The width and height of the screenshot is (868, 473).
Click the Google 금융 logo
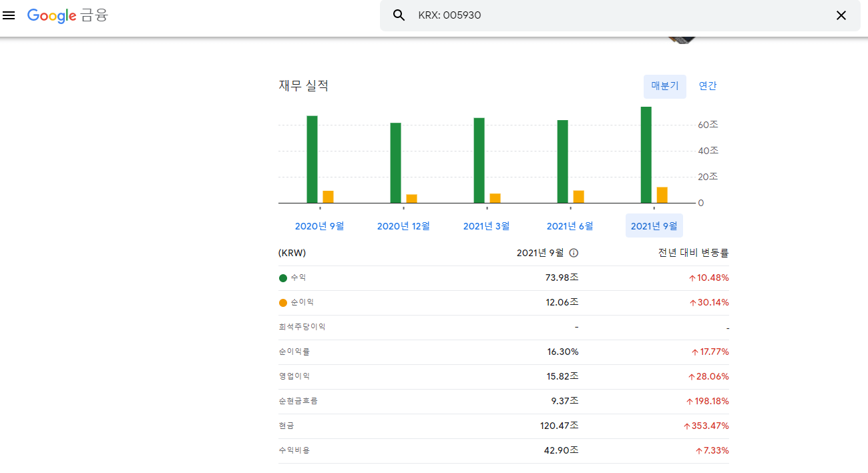pos(67,15)
